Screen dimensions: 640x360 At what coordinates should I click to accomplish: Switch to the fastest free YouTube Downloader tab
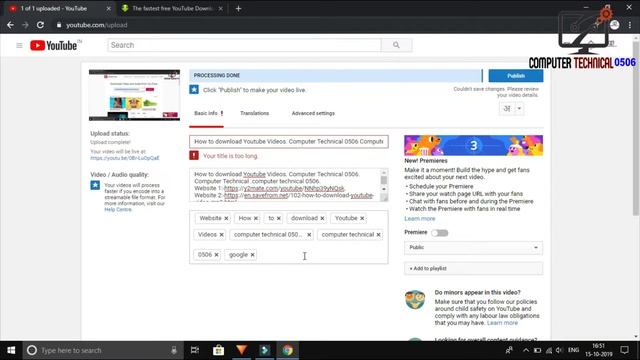click(172, 9)
